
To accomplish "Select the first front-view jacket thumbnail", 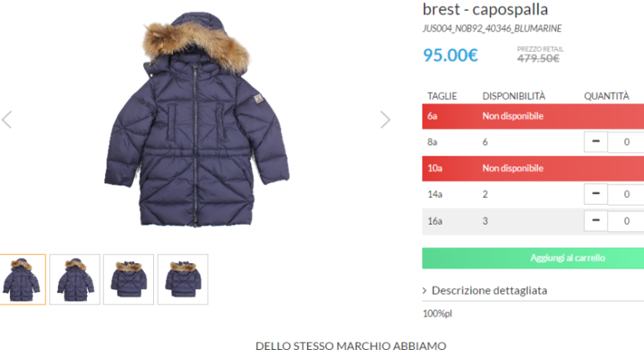I will tap(23, 280).
